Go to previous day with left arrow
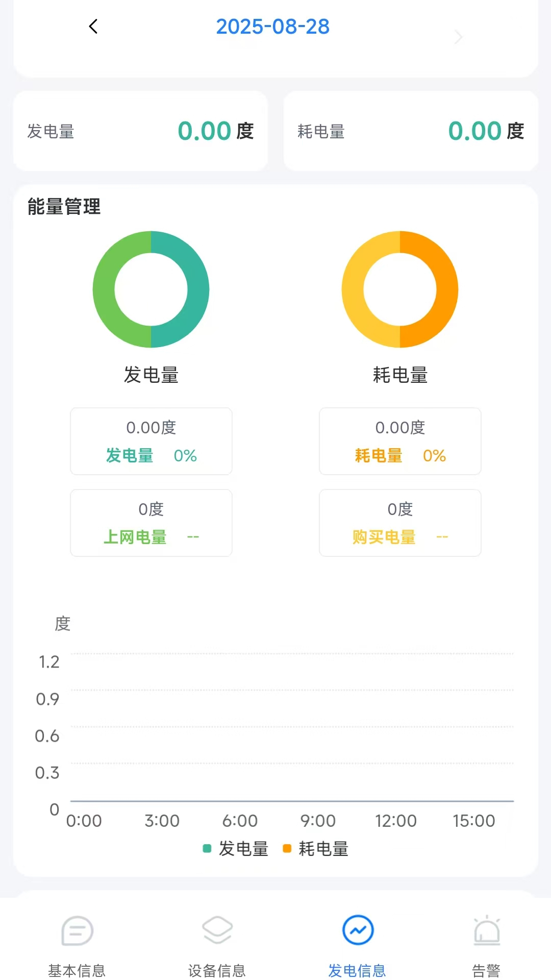Screen dimensions: 551x980 (x=93, y=27)
